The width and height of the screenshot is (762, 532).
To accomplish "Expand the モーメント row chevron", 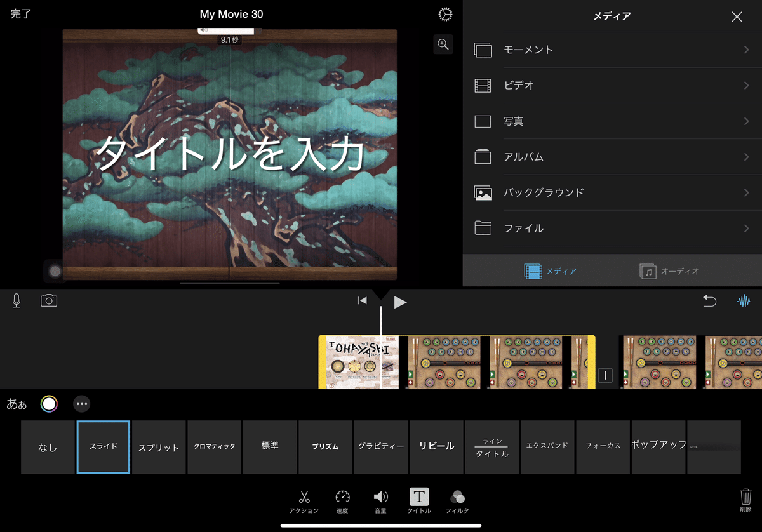I will tap(747, 50).
